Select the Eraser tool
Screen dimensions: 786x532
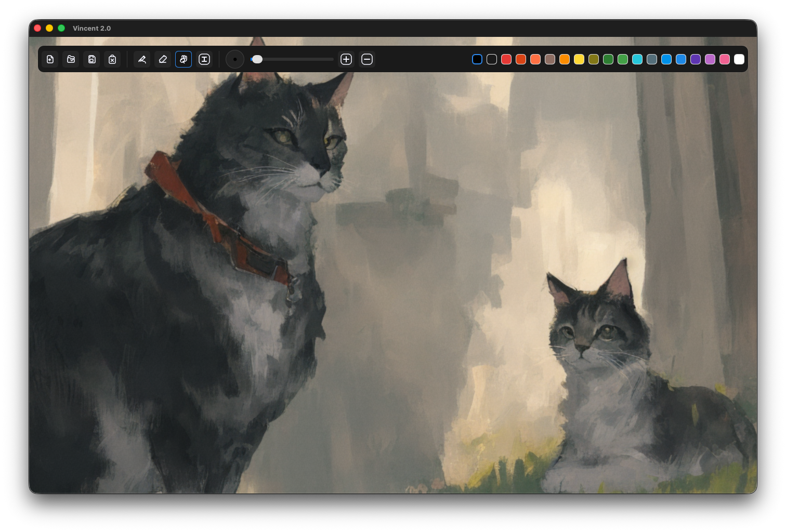(163, 59)
